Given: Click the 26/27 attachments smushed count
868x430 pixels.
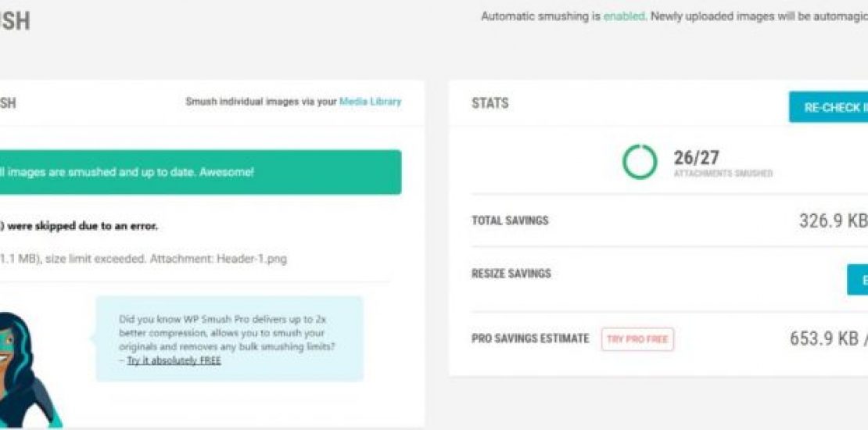Looking at the screenshot, I should click(x=696, y=159).
